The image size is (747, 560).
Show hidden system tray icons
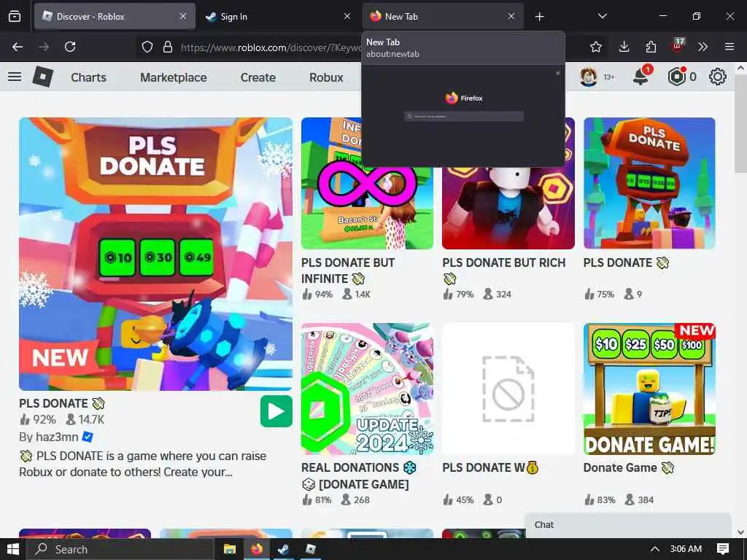pos(655,549)
